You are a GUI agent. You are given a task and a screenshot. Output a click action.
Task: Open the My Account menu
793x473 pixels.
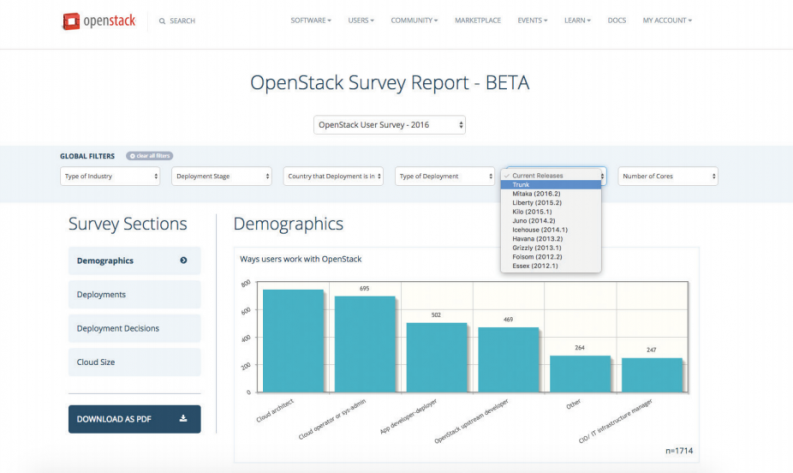667,20
